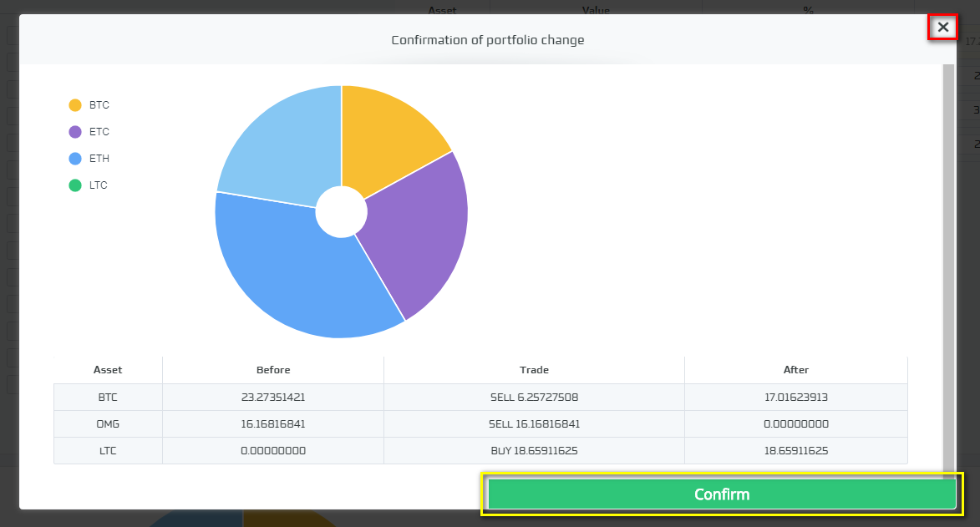Click trade cell SELL 16.16816841
Viewport: 980px width, 527px height.
535,423
